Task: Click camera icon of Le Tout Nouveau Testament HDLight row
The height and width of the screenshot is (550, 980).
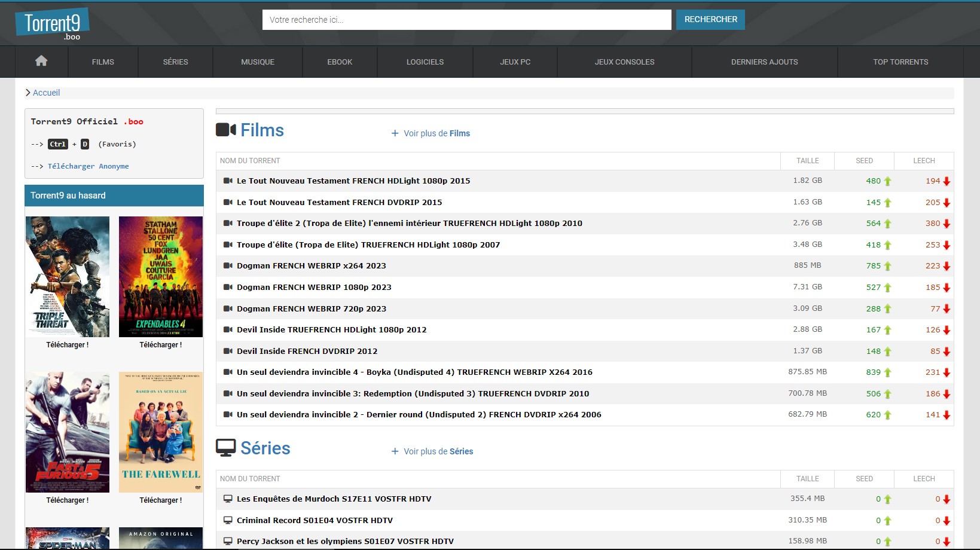Action: pyautogui.click(x=228, y=181)
